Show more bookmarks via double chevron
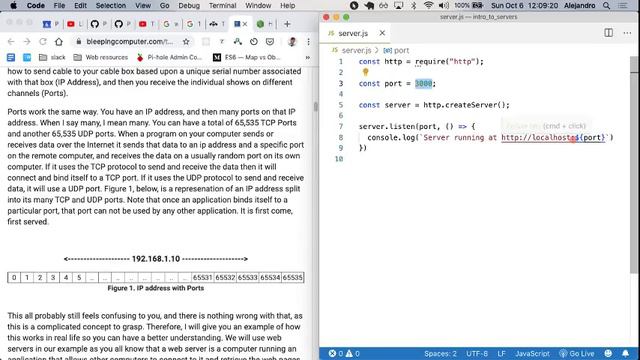The height and width of the screenshot is (360, 640). [308, 57]
